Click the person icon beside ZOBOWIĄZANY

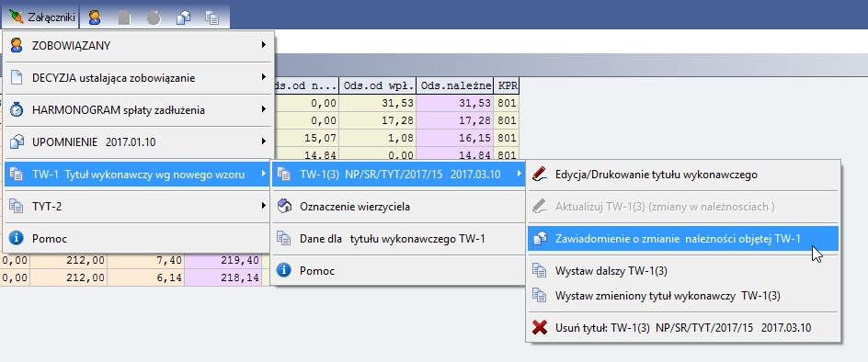tap(17, 46)
